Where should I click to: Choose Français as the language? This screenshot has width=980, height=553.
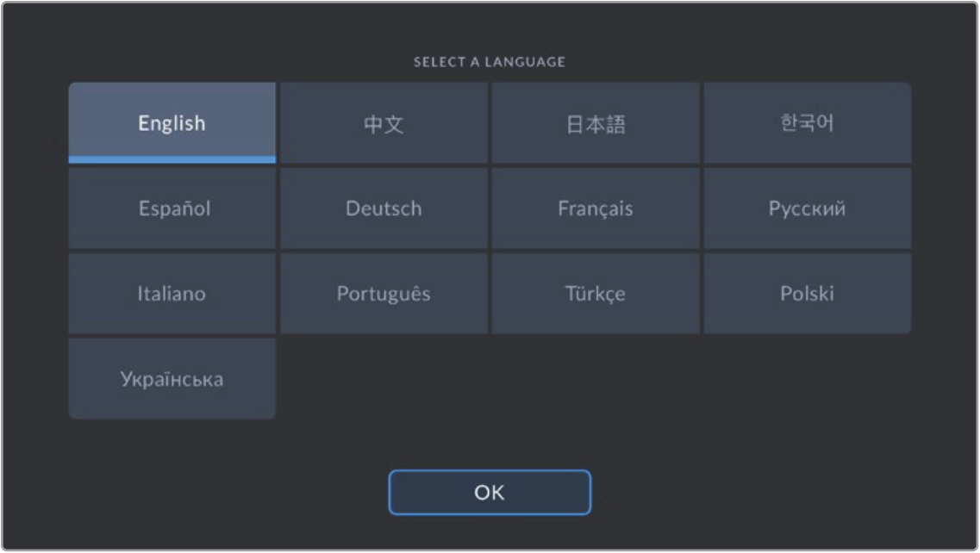tap(596, 208)
